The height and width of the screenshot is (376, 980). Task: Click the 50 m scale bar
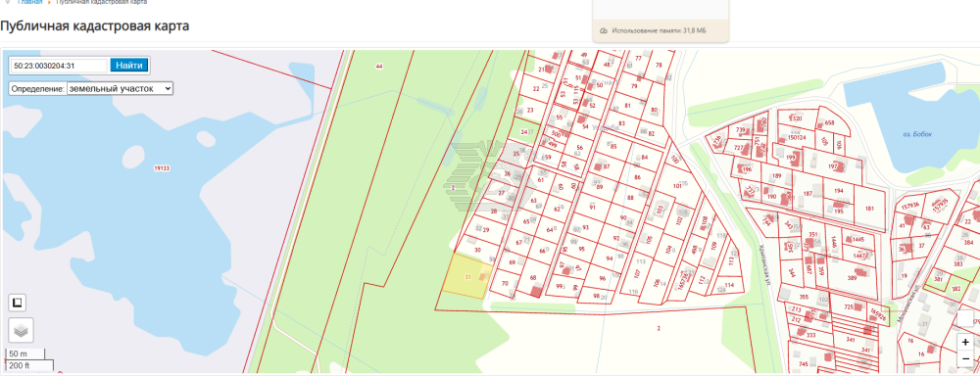click(25, 354)
